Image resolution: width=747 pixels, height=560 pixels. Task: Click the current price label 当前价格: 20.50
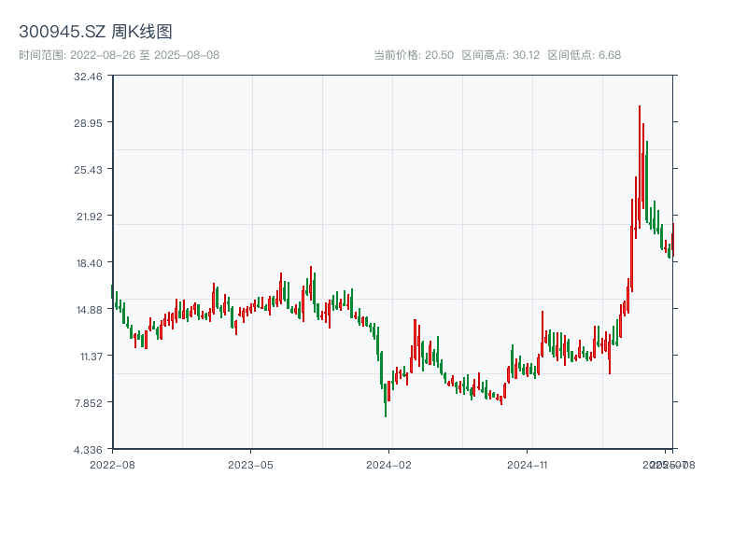(414, 55)
